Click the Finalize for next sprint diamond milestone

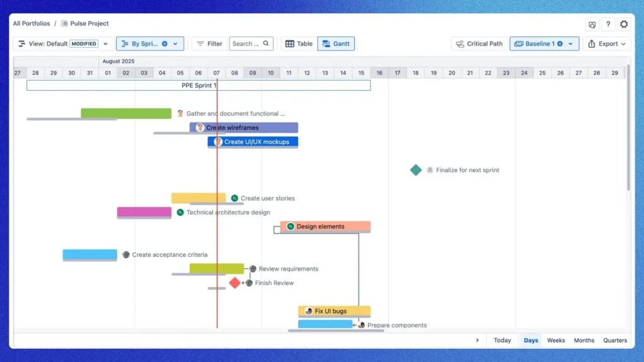tap(415, 170)
